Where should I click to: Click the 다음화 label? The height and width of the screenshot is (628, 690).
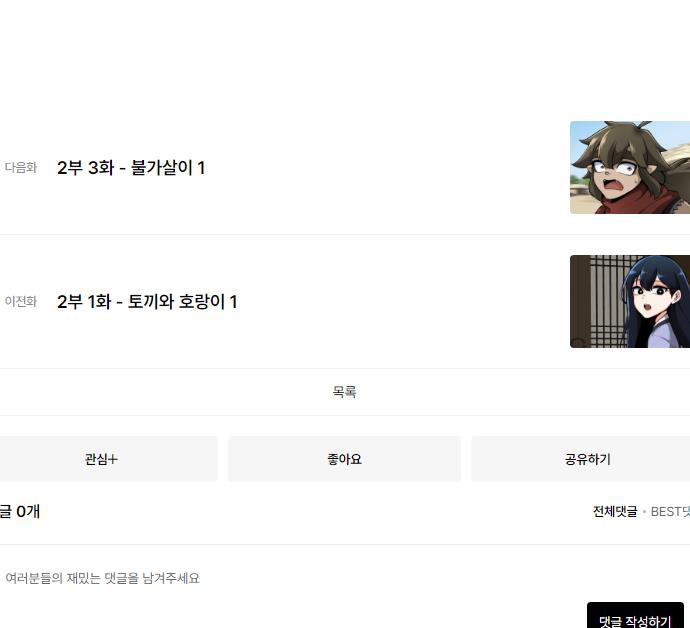[x=21, y=168]
